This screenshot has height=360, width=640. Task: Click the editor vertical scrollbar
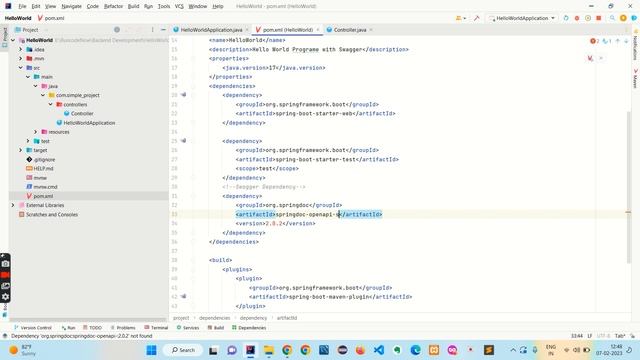pos(629,188)
